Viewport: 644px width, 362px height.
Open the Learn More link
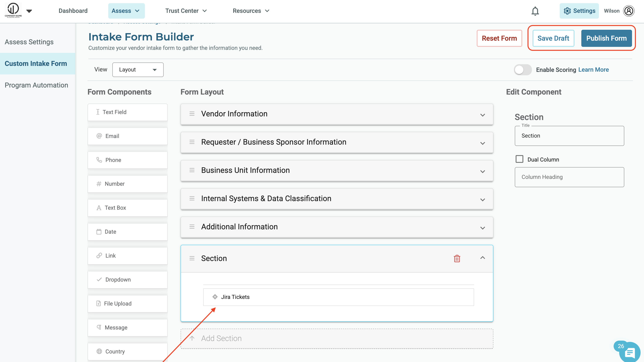593,70
